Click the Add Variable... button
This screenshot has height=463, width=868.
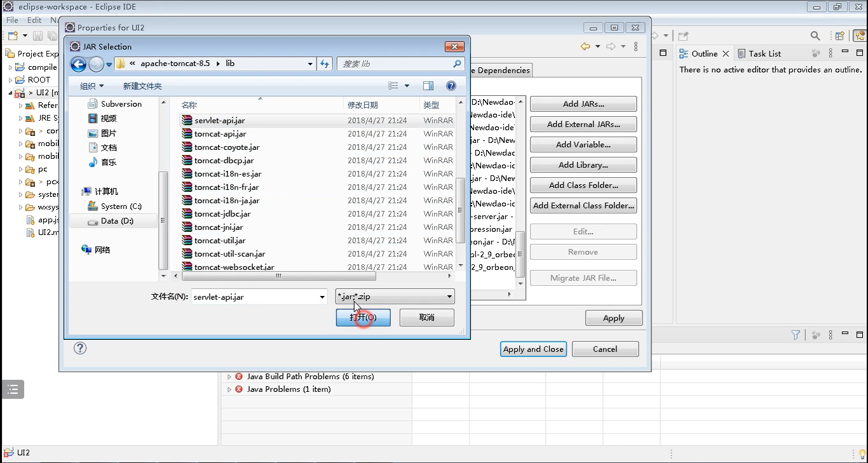coord(583,145)
